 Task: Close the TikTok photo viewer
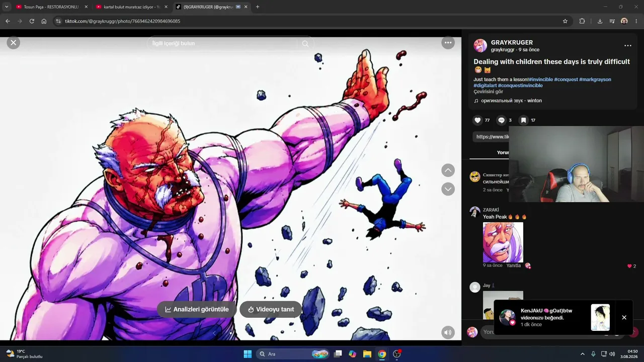click(14, 43)
